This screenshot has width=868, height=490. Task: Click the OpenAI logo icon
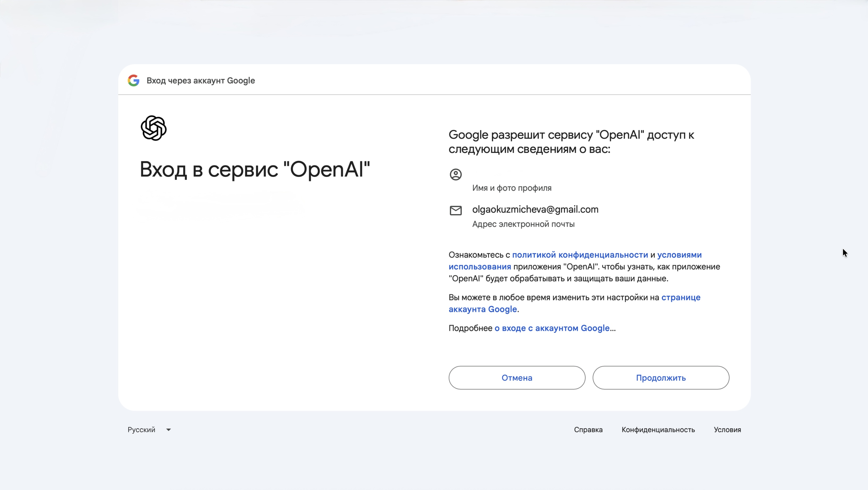154,128
